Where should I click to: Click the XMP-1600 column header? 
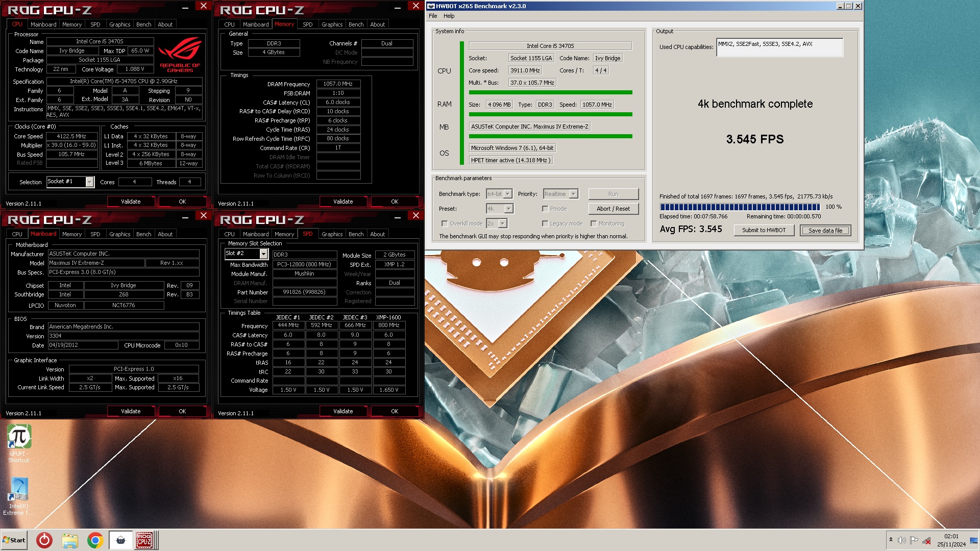[x=388, y=317]
